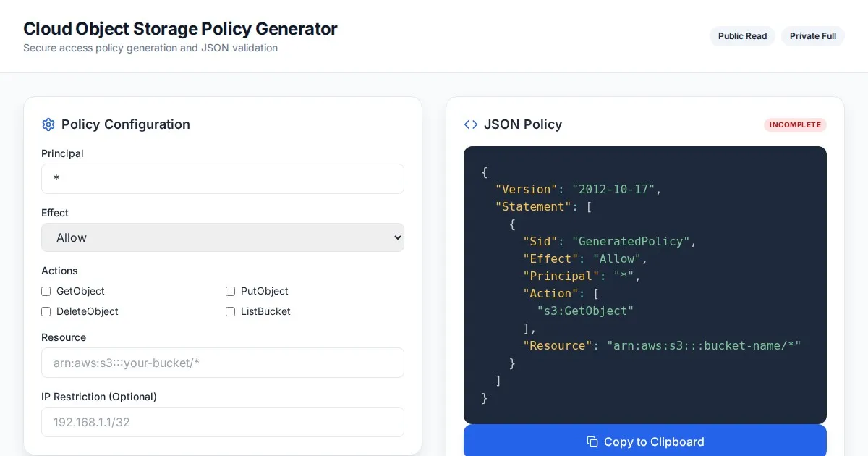Click the "s3:GetObject" line in JSON
Screen dimensions: 868x456
click(585, 311)
